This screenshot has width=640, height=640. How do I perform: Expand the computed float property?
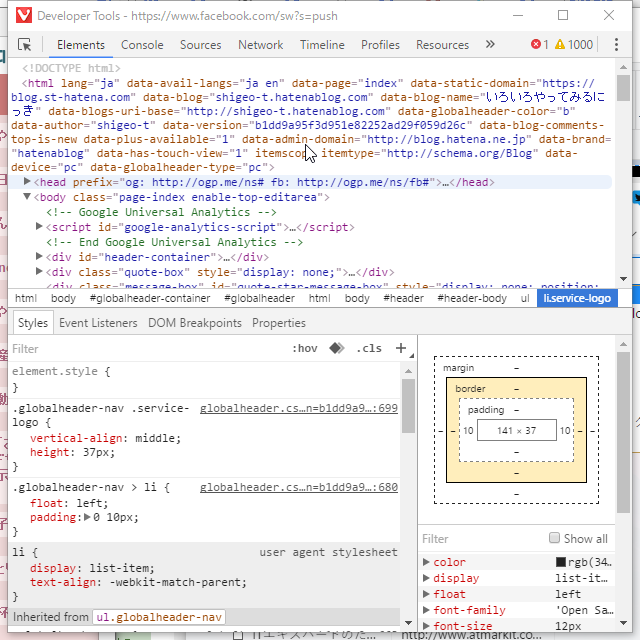426,594
